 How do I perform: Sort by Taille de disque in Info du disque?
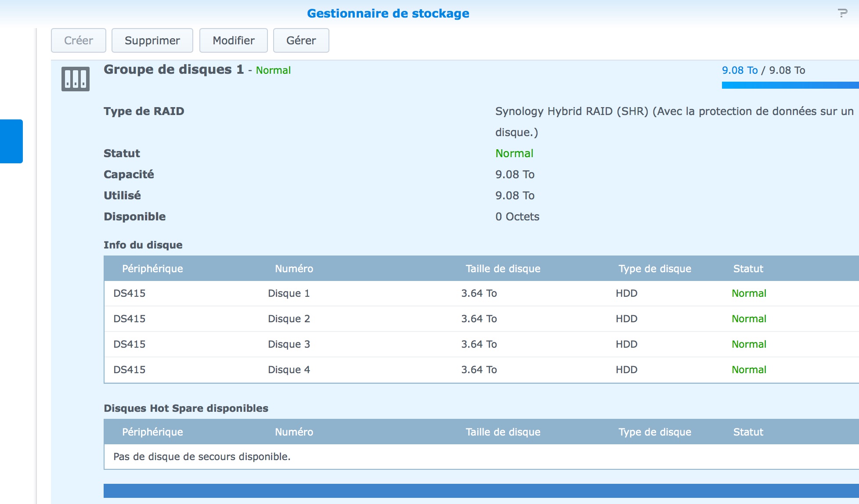pyautogui.click(x=503, y=269)
